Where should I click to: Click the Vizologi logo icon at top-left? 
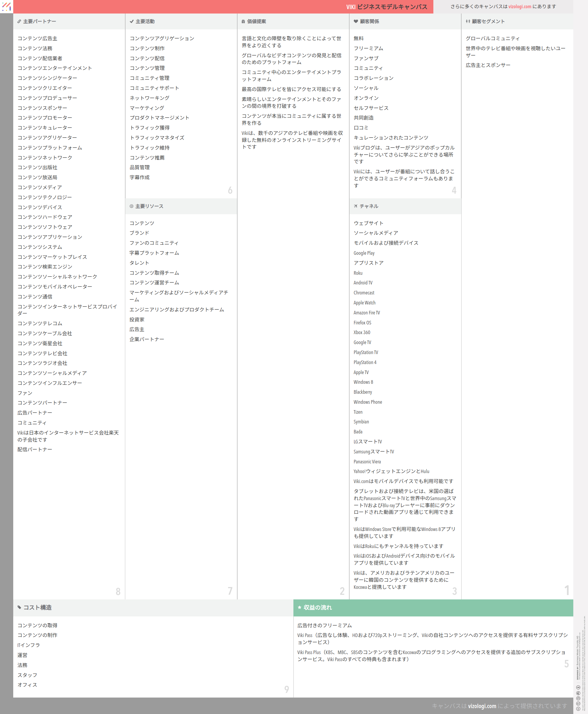point(6,6)
